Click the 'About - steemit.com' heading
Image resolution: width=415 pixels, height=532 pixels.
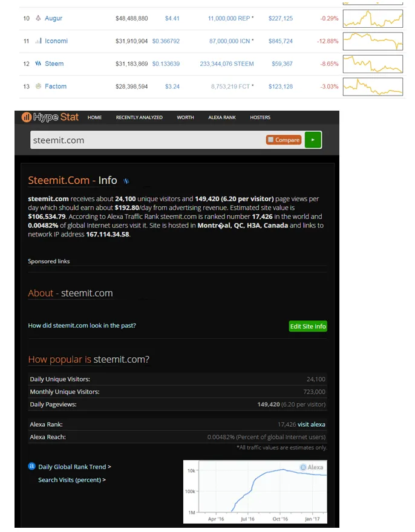pos(70,293)
